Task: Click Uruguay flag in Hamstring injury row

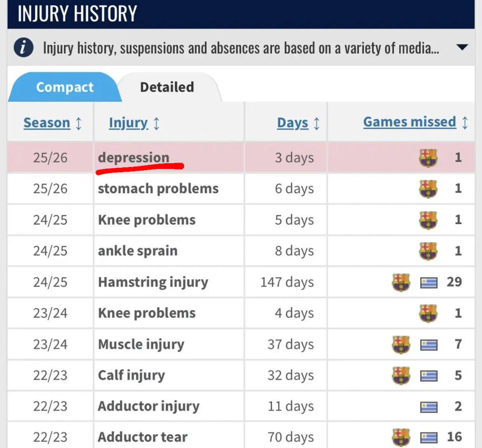Action: pyautogui.click(x=429, y=283)
